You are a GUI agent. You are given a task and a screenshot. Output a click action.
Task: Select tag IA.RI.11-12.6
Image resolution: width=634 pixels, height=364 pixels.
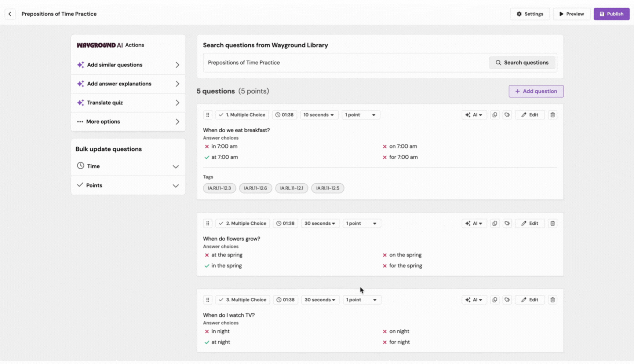(x=255, y=188)
